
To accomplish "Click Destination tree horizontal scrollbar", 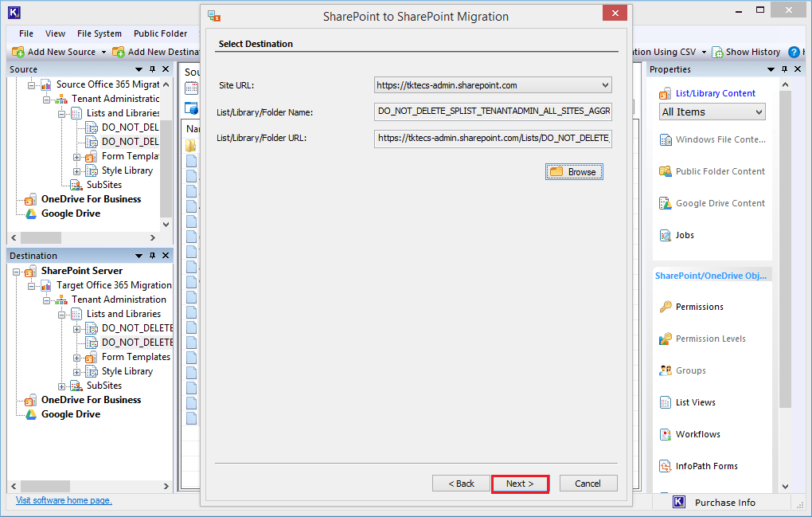I will (x=45, y=487).
